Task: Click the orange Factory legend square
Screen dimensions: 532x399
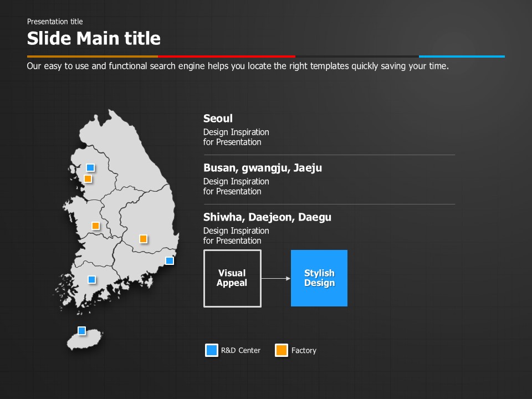Action: (282, 350)
